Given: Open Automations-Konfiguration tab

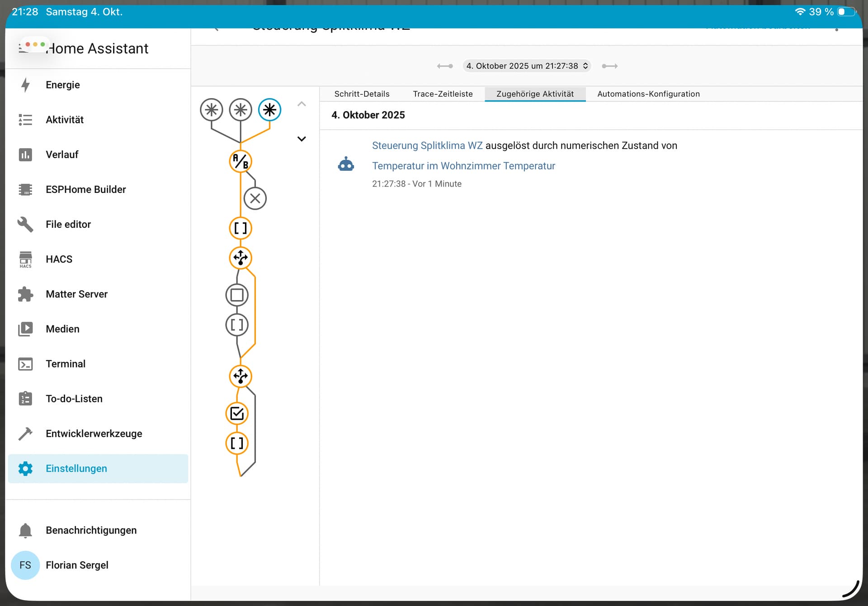Looking at the screenshot, I should [x=648, y=94].
